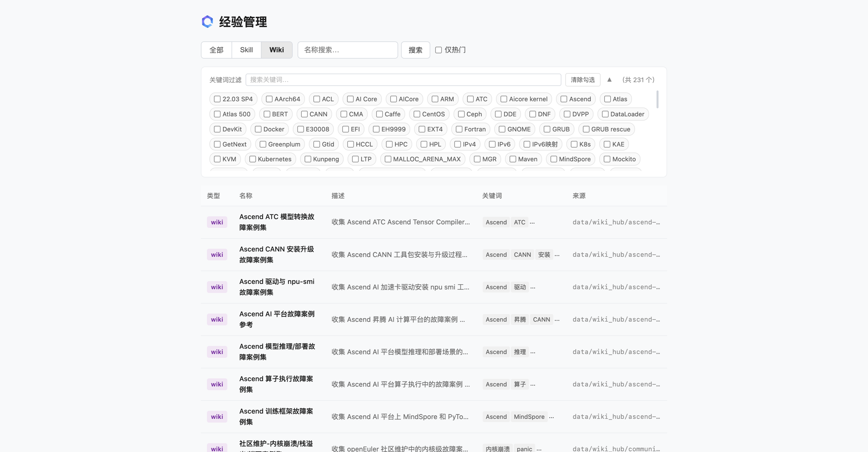Open Ascend ATC 模型转换故障案例集 entry
The width and height of the screenshot is (868, 452).
coord(277,222)
